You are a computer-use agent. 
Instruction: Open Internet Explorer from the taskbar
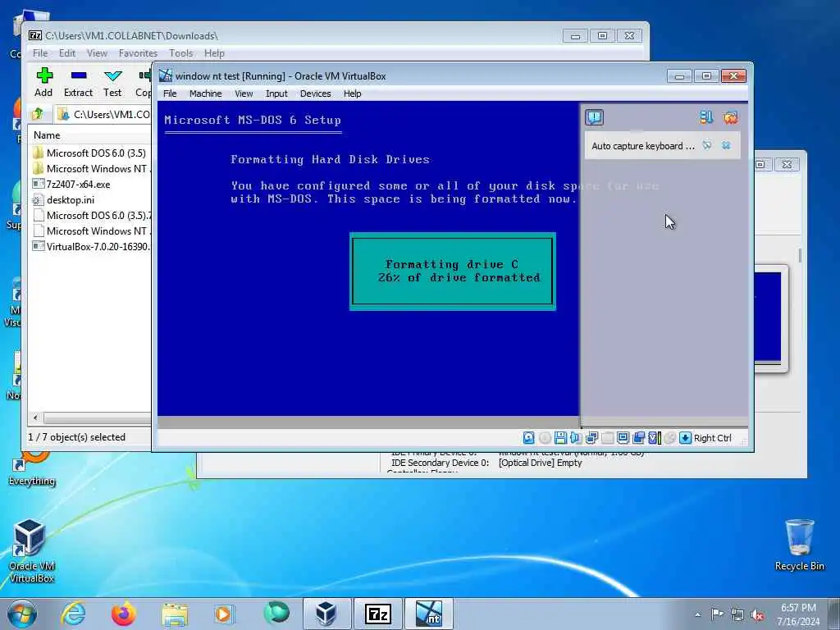73,614
